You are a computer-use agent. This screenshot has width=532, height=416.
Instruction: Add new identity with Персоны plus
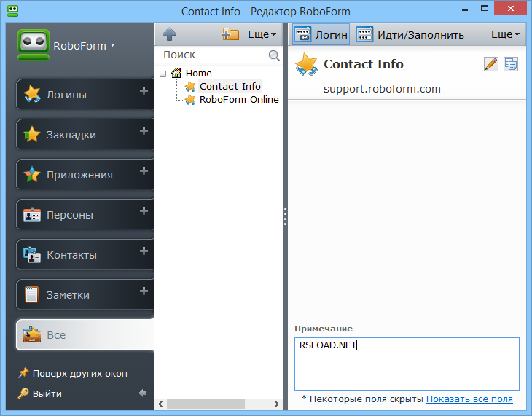(144, 211)
